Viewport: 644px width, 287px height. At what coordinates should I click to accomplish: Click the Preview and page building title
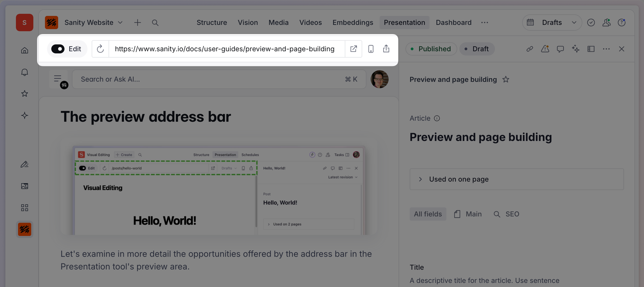480,137
